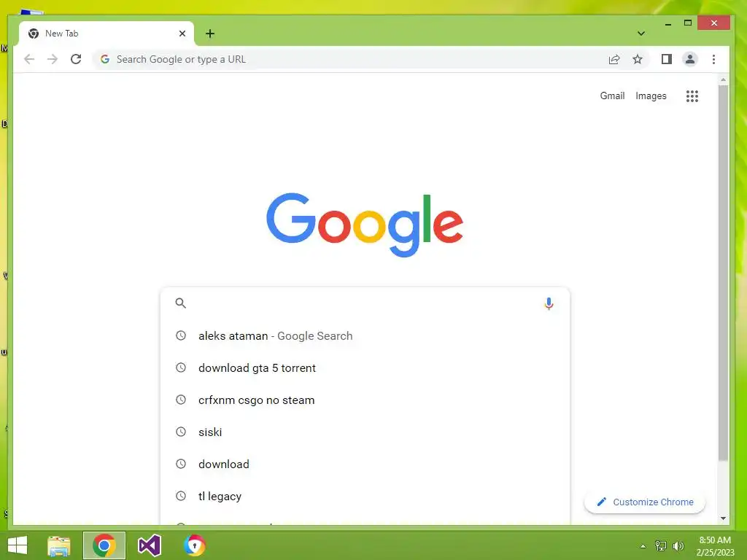The width and height of the screenshot is (747, 560).
Task: Open the side panel icon
Action: [667, 59]
